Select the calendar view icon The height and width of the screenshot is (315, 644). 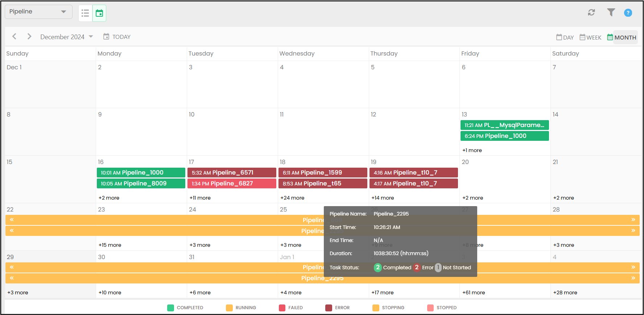pos(99,13)
